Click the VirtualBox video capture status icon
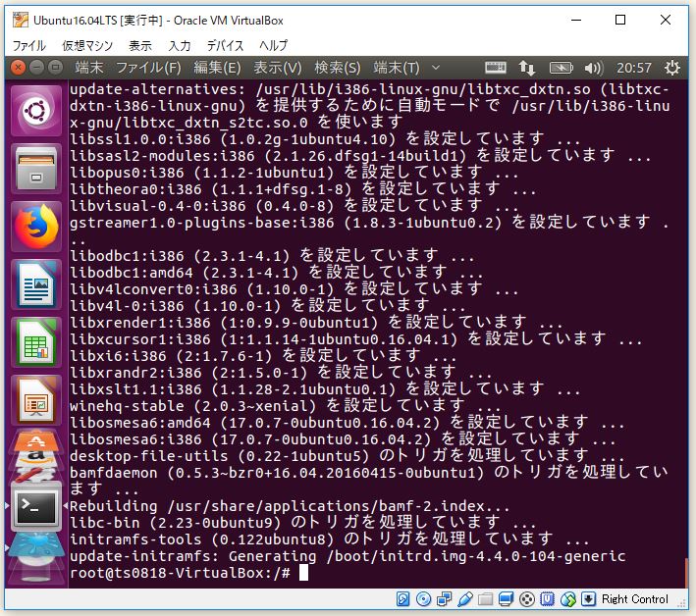 click(527, 599)
